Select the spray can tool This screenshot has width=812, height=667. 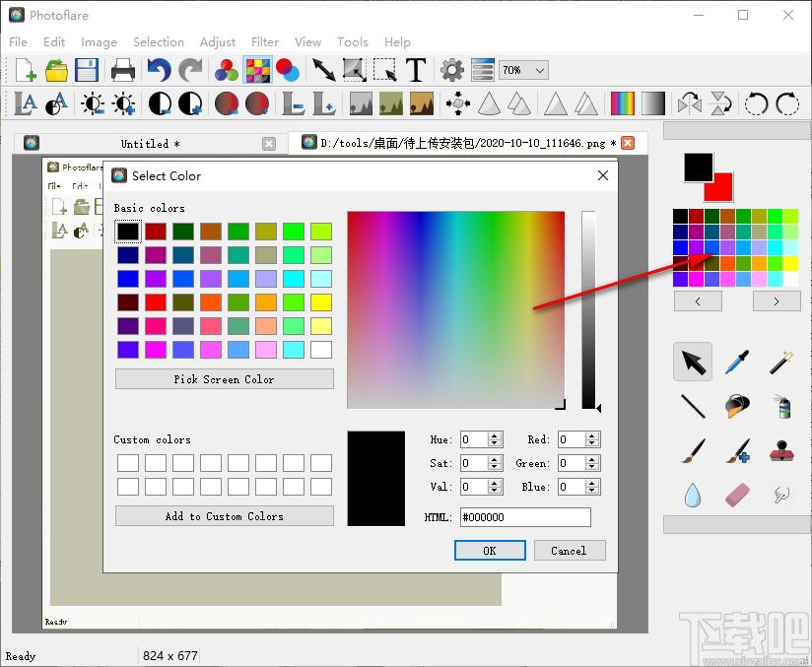(781, 406)
